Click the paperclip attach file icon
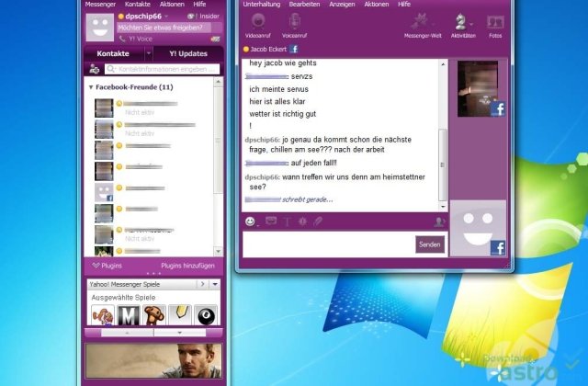This screenshot has height=386, width=588. pyautogui.click(x=318, y=221)
